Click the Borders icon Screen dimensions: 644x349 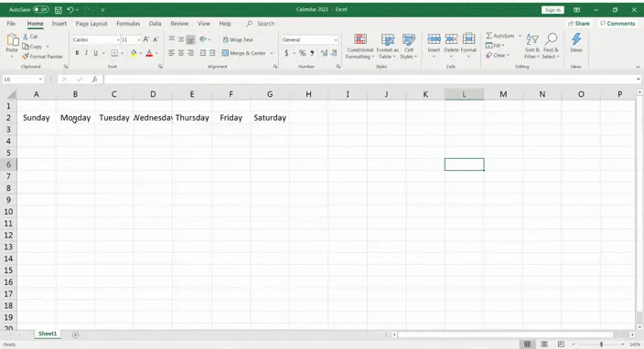[114, 53]
